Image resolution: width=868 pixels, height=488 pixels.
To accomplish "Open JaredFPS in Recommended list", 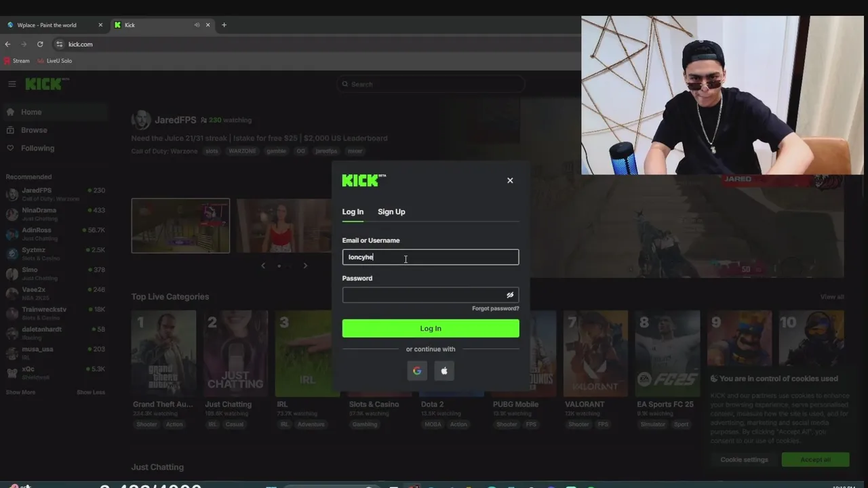I will click(x=54, y=194).
